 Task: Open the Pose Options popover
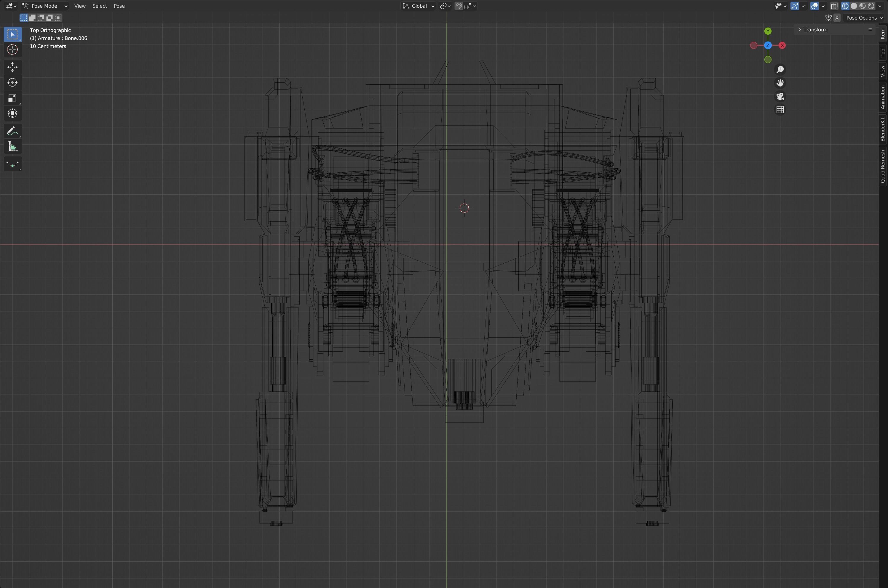tap(864, 18)
